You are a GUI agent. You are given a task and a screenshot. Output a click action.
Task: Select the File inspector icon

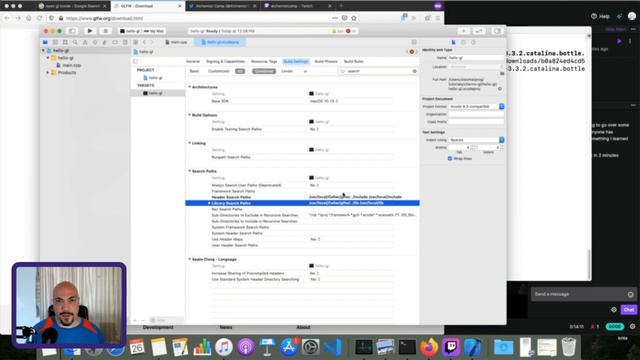453,42
